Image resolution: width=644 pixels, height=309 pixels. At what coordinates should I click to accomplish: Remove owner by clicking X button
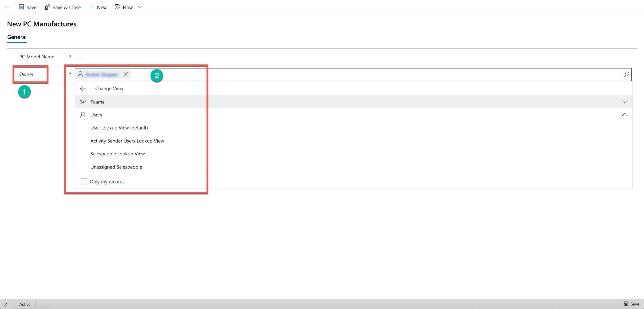126,74
